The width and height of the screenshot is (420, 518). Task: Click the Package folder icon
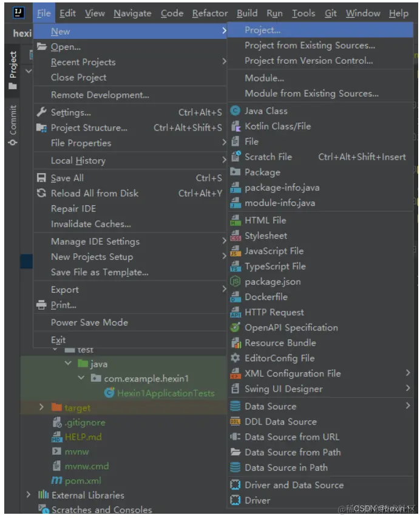coord(235,172)
